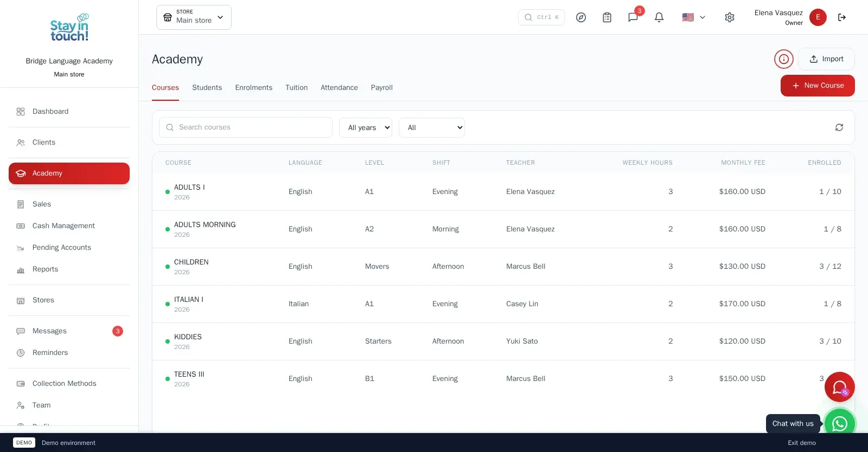Click the Elena Vasquez avatar
The height and width of the screenshot is (452, 868).
click(x=818, y=17)
